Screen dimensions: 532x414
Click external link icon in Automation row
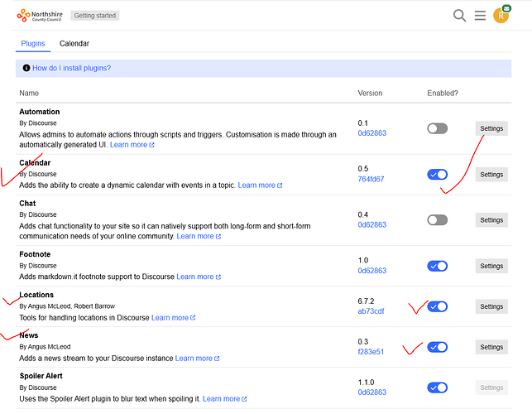pos(151,145)
